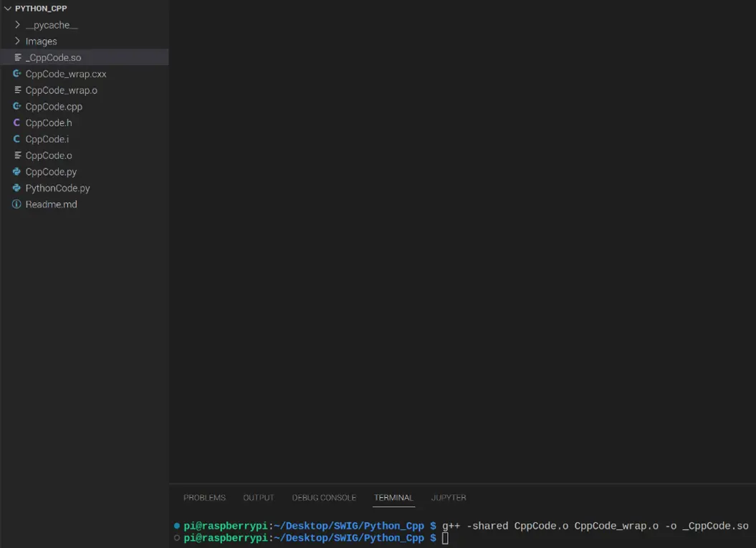Click the PythonCode.py Python icon
756x548 pixels.
(17, 188)
